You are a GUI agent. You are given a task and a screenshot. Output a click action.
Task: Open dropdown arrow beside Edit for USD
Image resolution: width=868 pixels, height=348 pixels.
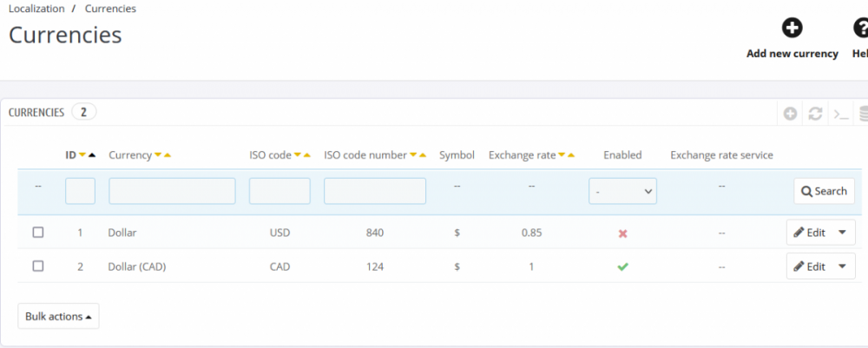tap(842, 233)
